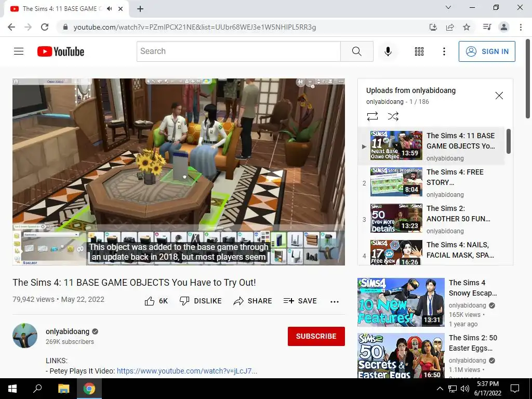Image resolution: width=532 pixels, height=399 pixels.
Task: Share this page icon in address bar
Action: [x=450, y=27]
